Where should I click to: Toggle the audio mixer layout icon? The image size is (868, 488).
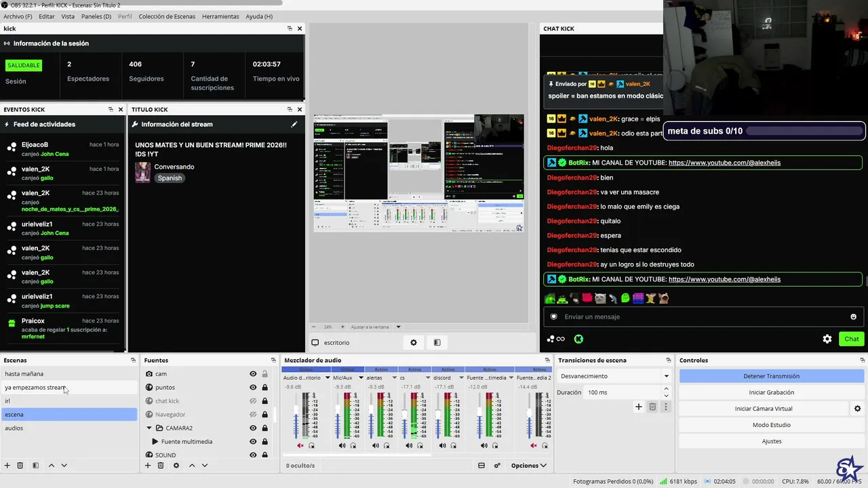481,466
